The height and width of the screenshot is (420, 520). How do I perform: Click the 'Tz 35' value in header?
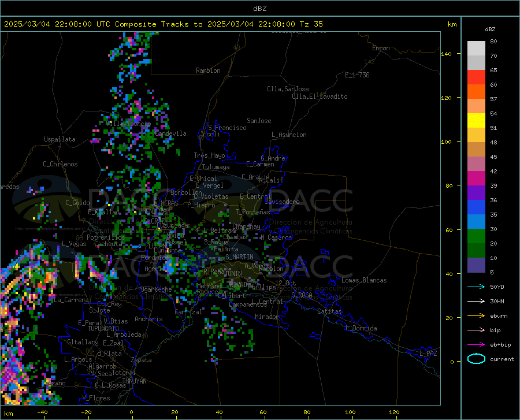(311, 24)
